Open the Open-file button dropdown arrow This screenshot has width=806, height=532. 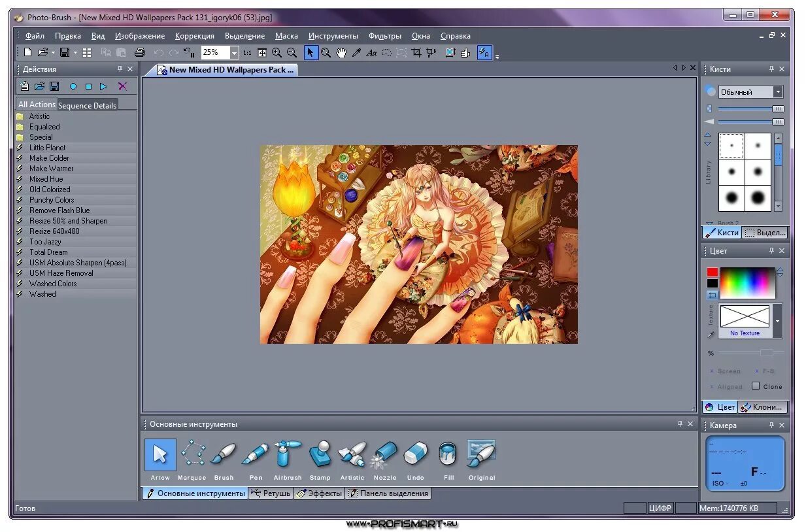point(53,52)
